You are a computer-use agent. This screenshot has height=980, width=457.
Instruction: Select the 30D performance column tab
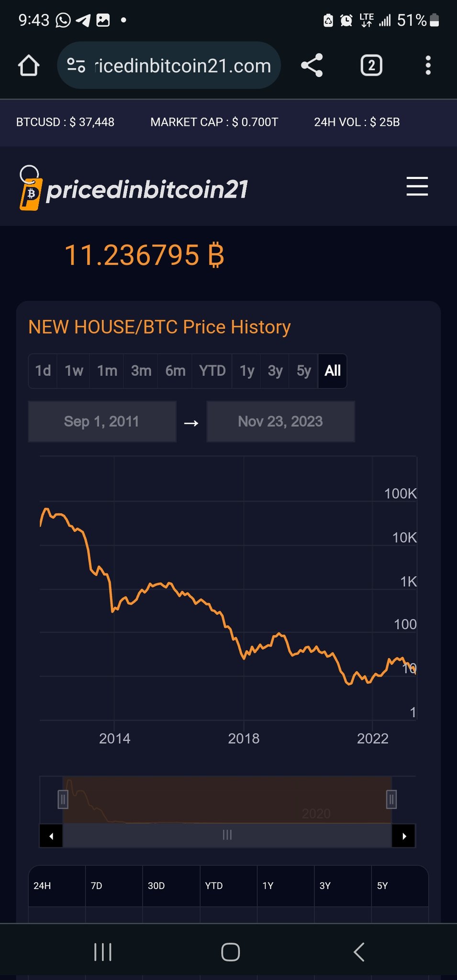156,886
